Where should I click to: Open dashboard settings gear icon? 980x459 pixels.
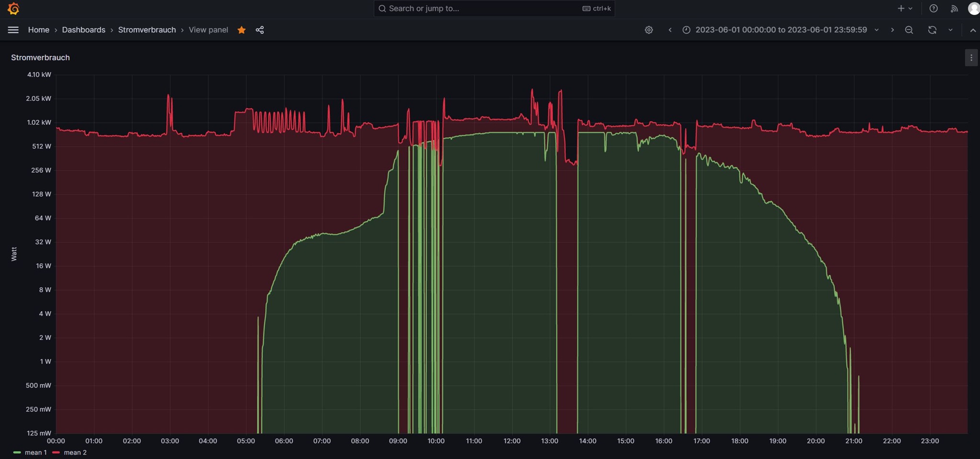point(649,30)
